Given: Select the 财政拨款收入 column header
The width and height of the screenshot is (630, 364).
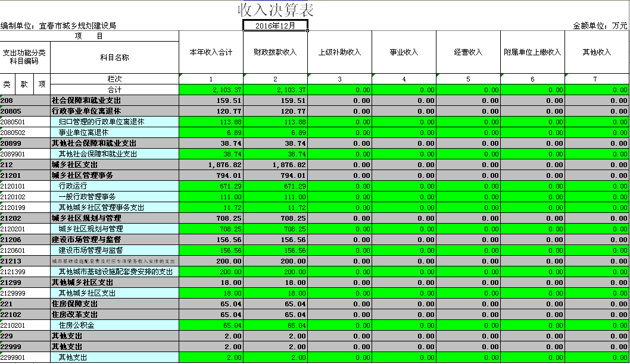Looking at the screenshot, I should tap(275, 52).
